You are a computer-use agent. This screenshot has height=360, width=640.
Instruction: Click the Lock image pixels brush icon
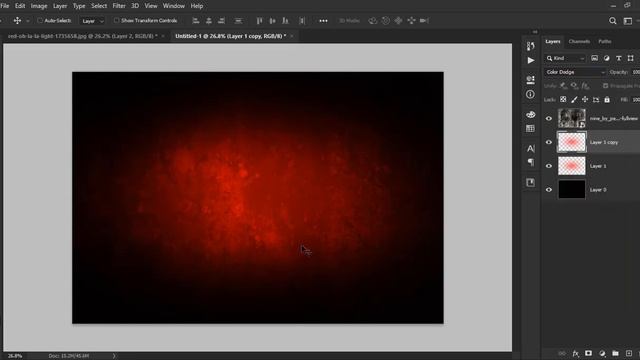tap(574, 99)
